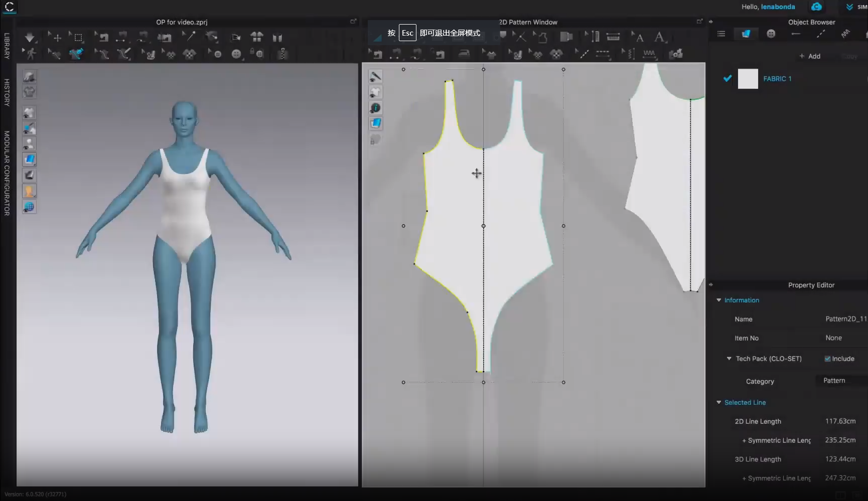Collapse the Tech Pack (CLO-SET) group
The image size is (868, 501).
(729, 359)
